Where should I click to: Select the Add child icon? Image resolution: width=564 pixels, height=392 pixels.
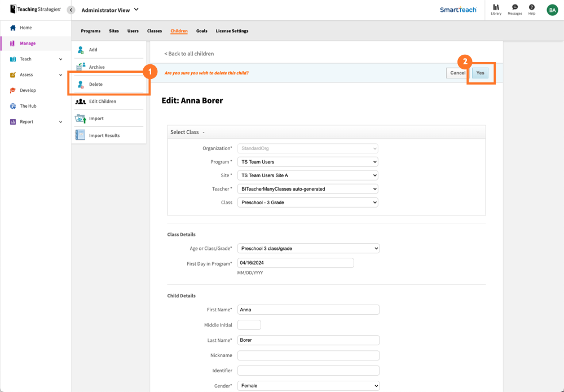[x=80, y=50]
